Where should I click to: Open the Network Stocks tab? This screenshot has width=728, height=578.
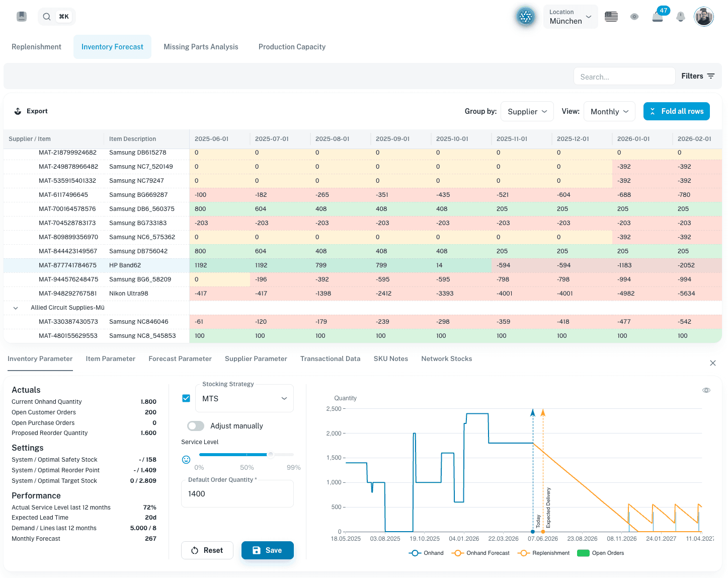tap(447, 359)
